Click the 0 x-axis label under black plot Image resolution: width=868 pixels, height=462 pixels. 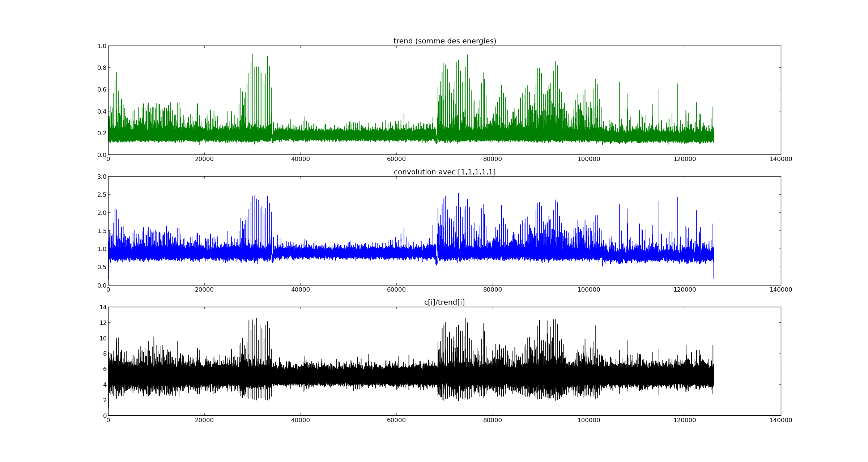coord(108,420)
